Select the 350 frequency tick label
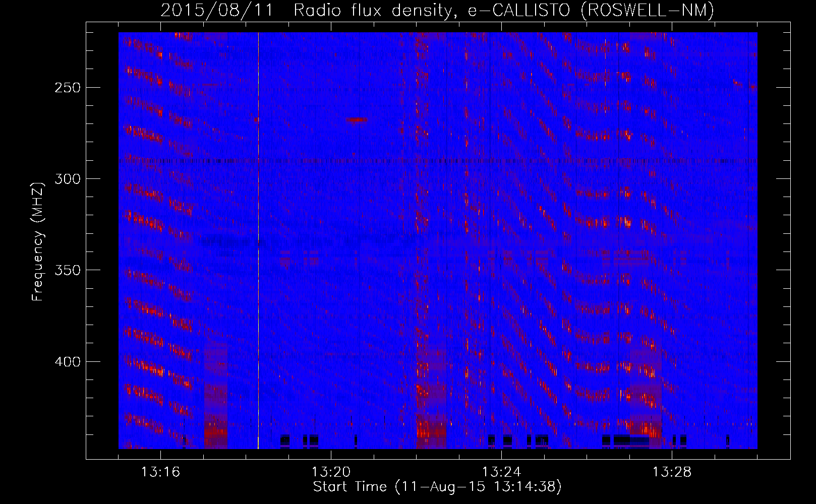816x504 pixels. [x=68, y=270]
